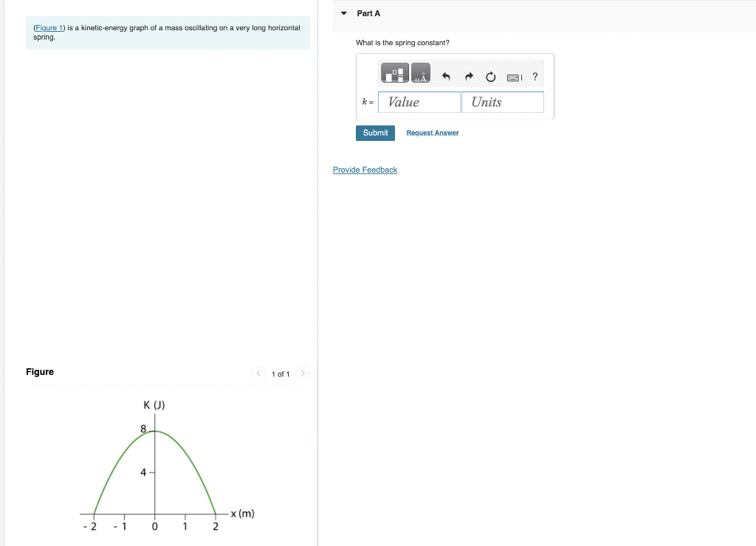This screenshot has width=756, height=546.
Task: Click the 1 of 1 page indicator
Action: (x=281, y=374)
